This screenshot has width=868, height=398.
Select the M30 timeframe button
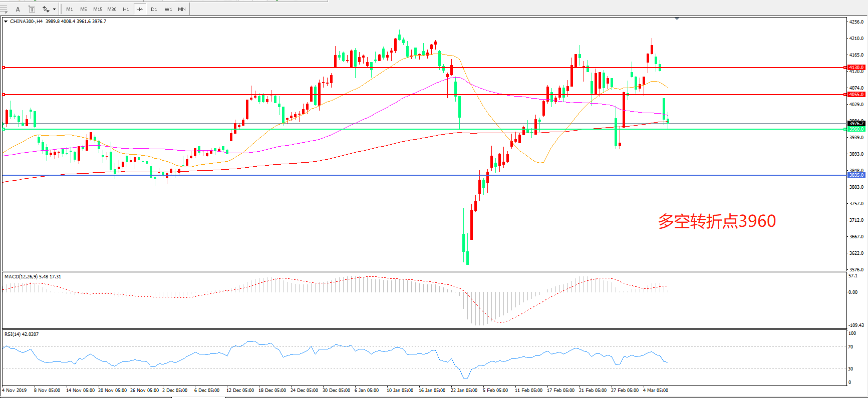pyautogui.click(x=112, y=9)
